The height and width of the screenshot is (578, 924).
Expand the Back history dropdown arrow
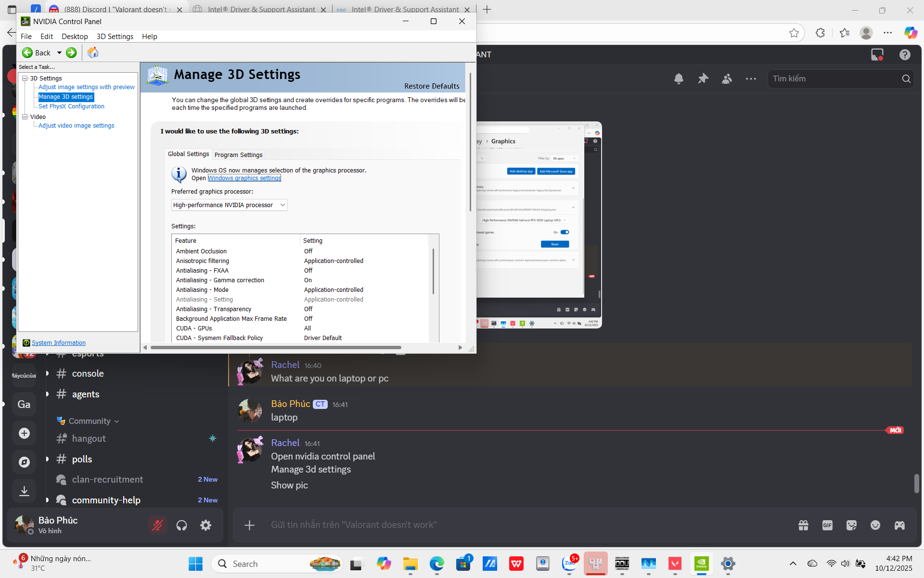tap(59, 53)
